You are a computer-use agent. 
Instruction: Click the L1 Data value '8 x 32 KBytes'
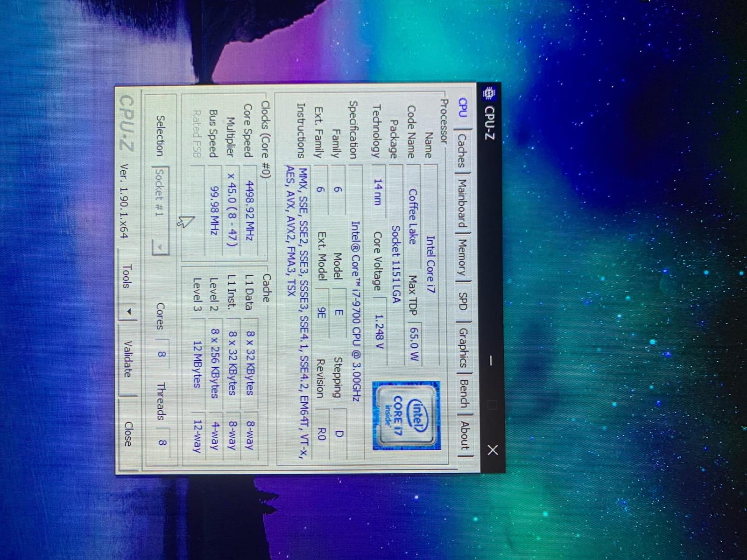tap(250, 363)
